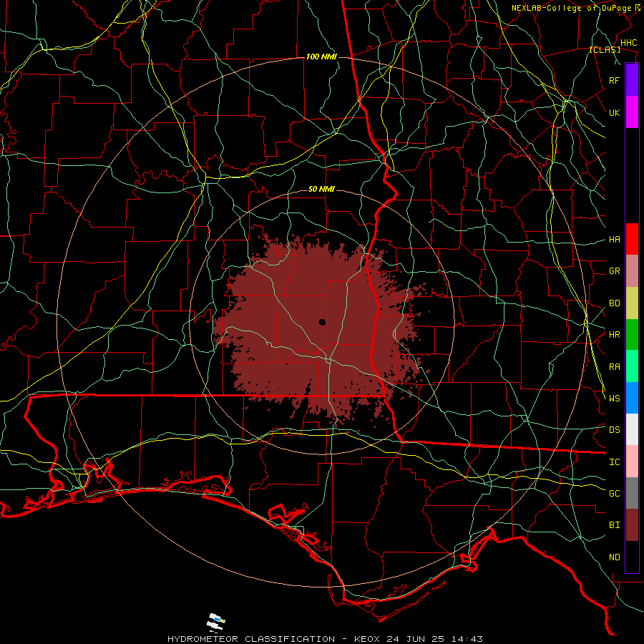Screen dimensions: 644x644
Task: Click the 'GC' legend label
Action: coord(614,494)
